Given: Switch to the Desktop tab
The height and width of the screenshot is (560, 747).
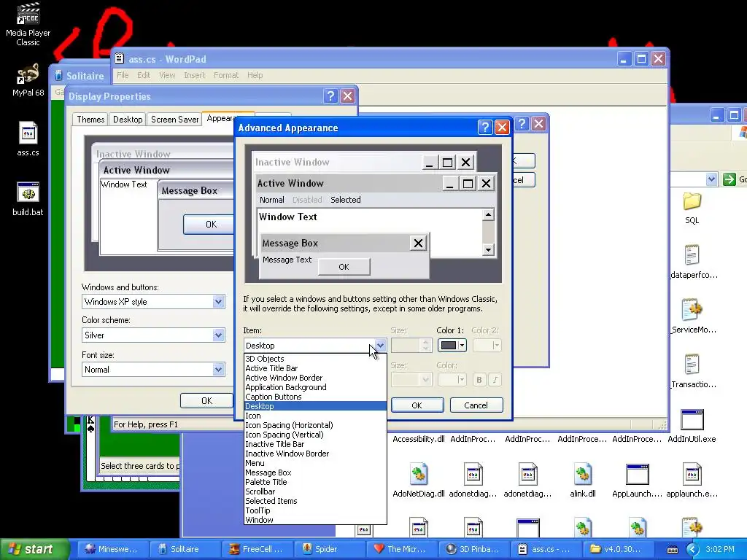Looking at the screenshot, I should [x=128, y=119].
